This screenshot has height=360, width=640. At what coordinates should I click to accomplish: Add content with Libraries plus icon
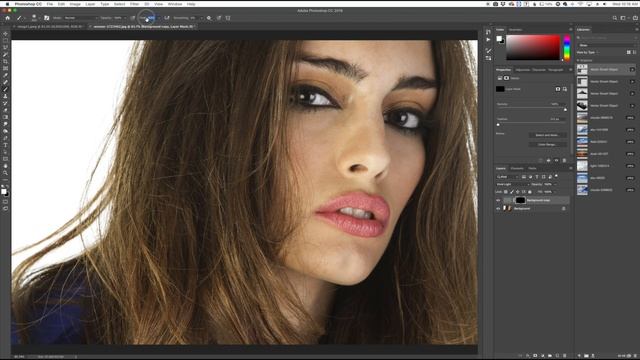[x=579, y=356]
